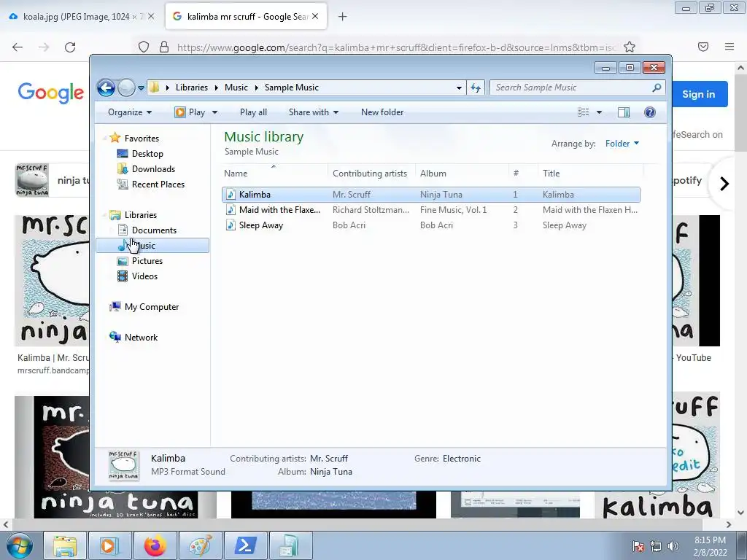The image size is (747, 560).
Task: Click volume speaker icon in tray
Action: pos(673,546)
